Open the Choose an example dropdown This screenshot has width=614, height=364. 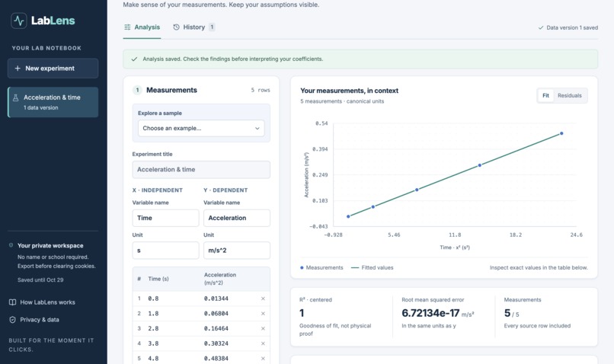point(201,129)
